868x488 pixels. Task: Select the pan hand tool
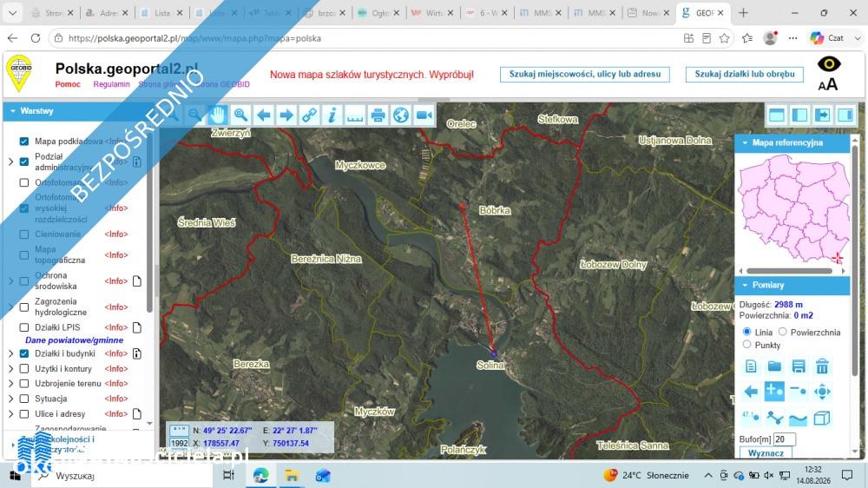[218, 115]
